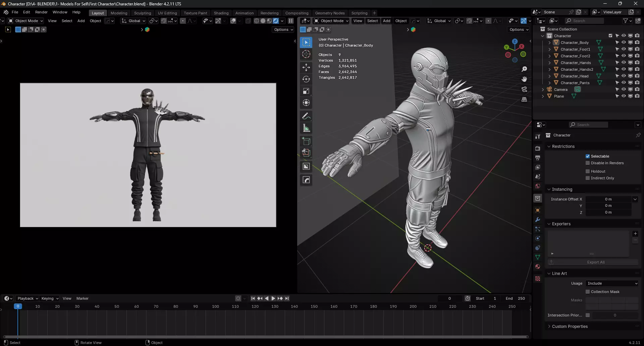The width and height of the screenshot is (644, 346).
Task: Click Instance Offset X value field
Action: (608, 199)
